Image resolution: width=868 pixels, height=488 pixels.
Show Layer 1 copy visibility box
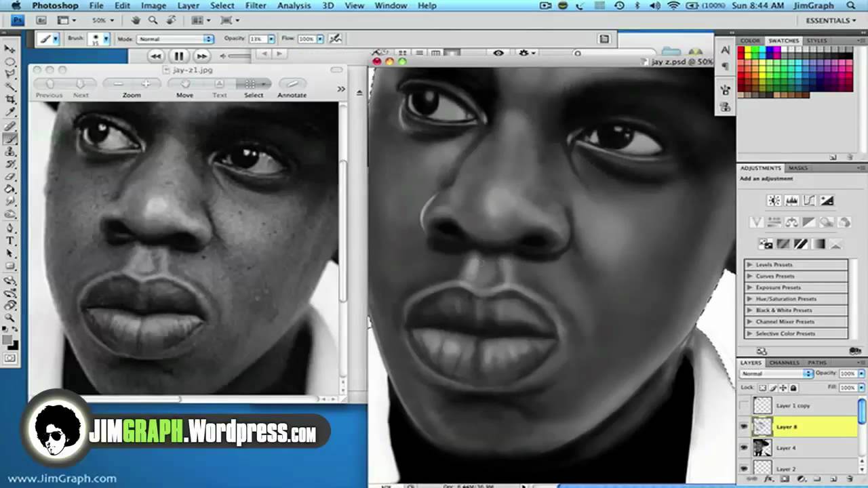[745, 405]
